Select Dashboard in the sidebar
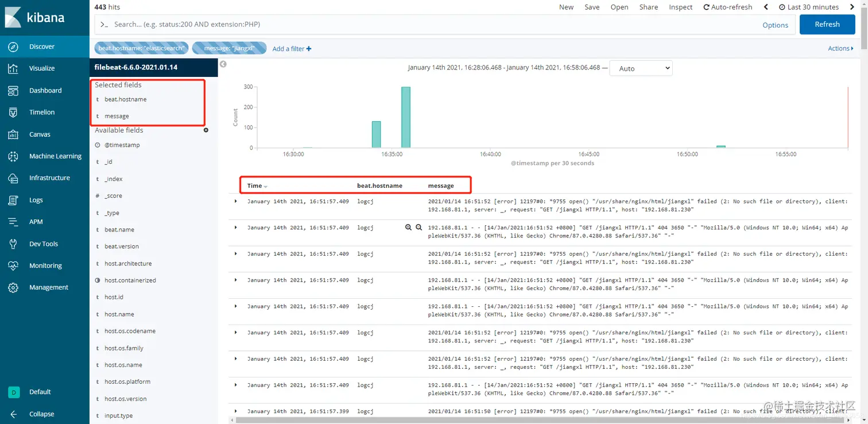 point(45,91)
